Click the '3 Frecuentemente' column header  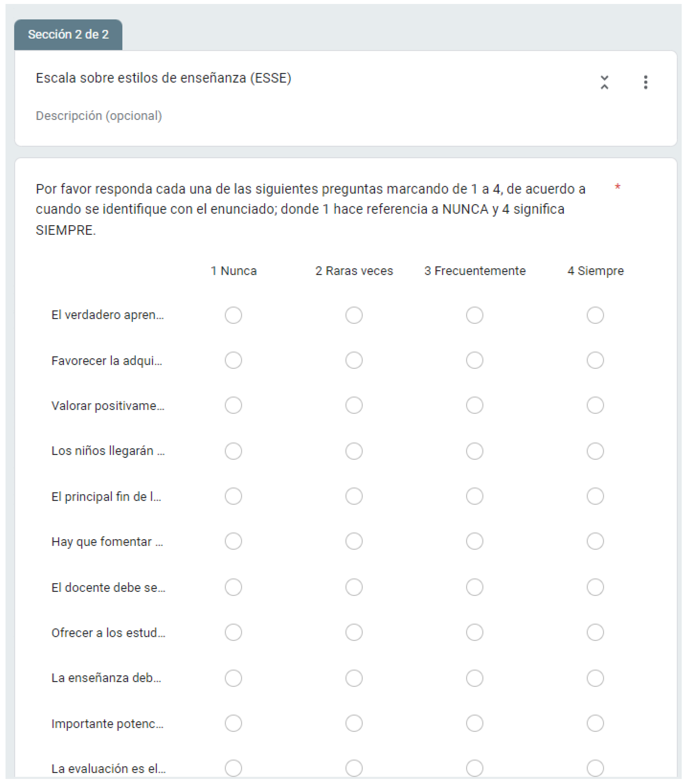point(475,271)
